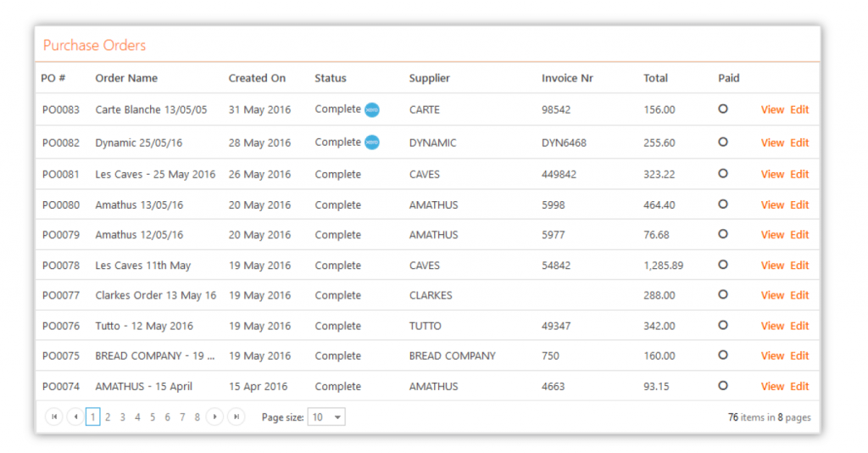This screenshot has height=453, width=868.
Task: Sort by Paid column header
Action: (x=728, y=78)
